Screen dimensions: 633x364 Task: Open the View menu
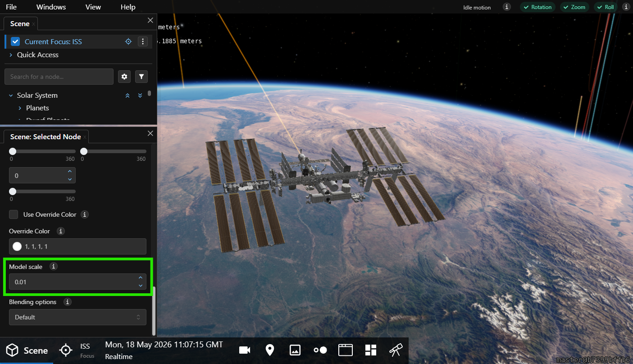pos(93,7)
